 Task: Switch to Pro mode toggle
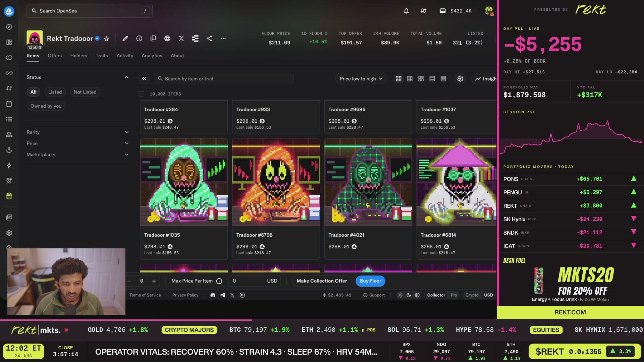point(454,295)
